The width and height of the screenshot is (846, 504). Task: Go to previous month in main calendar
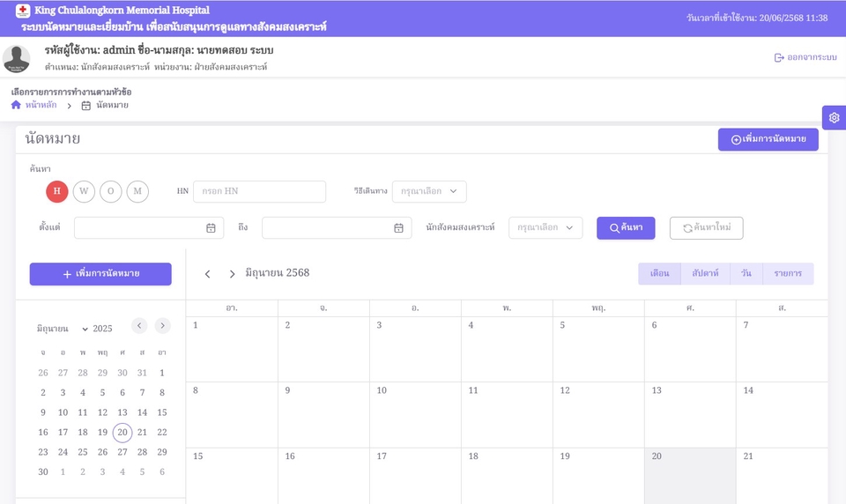(207, 274)
